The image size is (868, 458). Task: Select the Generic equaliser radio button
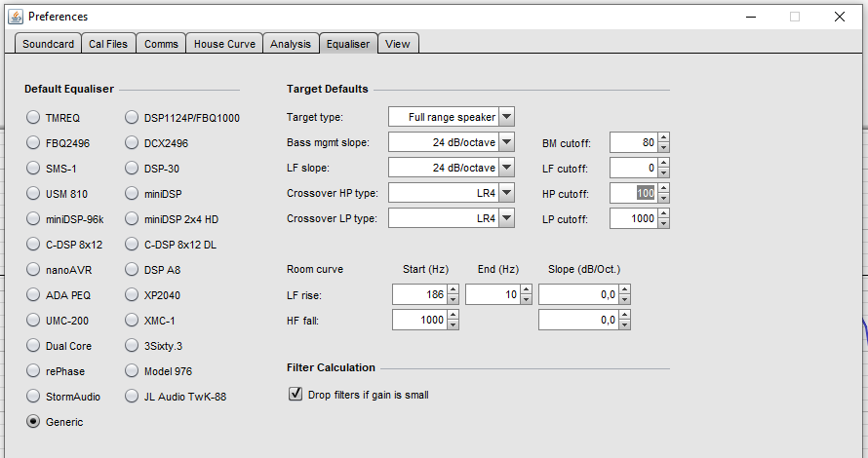point(33,422)
